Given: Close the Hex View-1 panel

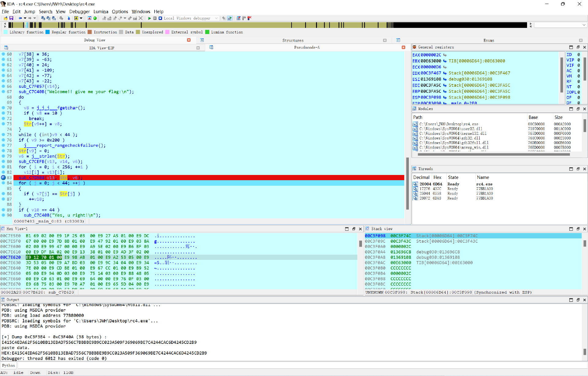Looking at the screenshot, I should tap(360, 229).
